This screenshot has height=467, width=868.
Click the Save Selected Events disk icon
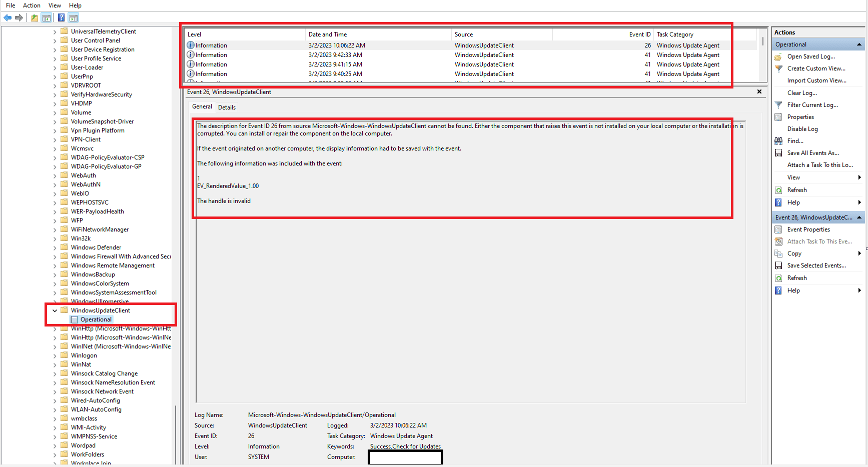pos(778,265)
